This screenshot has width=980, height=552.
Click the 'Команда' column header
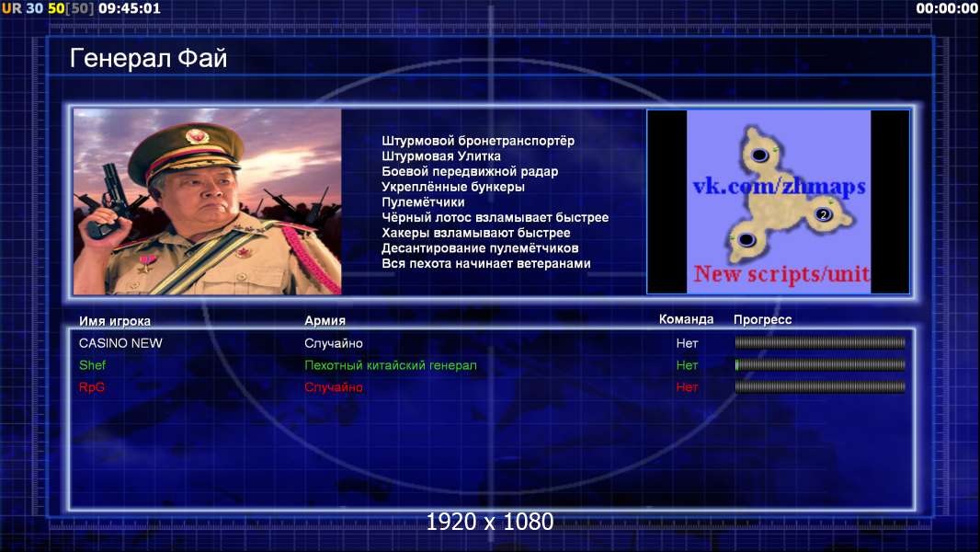[686, 319]
